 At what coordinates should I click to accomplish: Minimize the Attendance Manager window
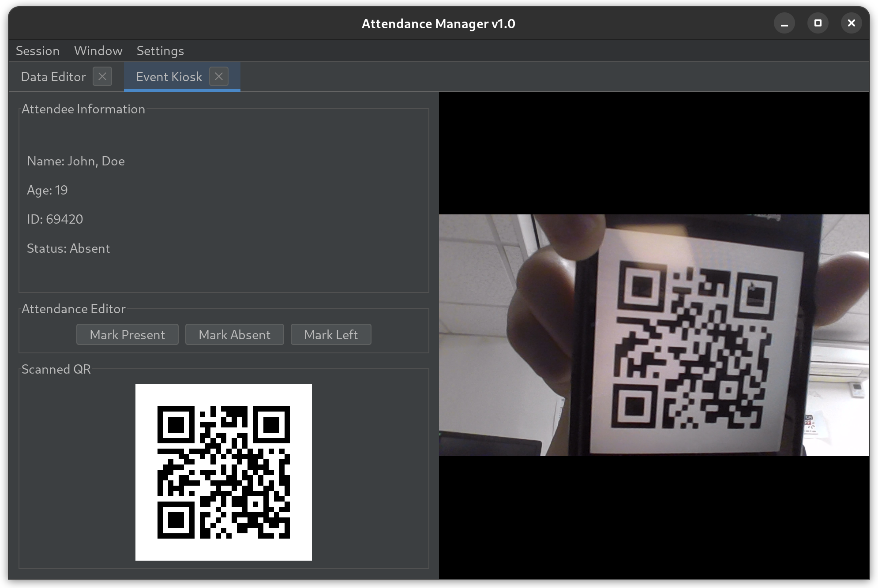[x=784, y=23]
